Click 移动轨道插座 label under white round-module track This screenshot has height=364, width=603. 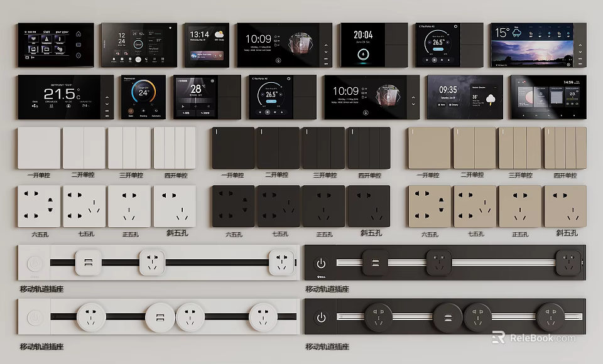coord(41,346)
